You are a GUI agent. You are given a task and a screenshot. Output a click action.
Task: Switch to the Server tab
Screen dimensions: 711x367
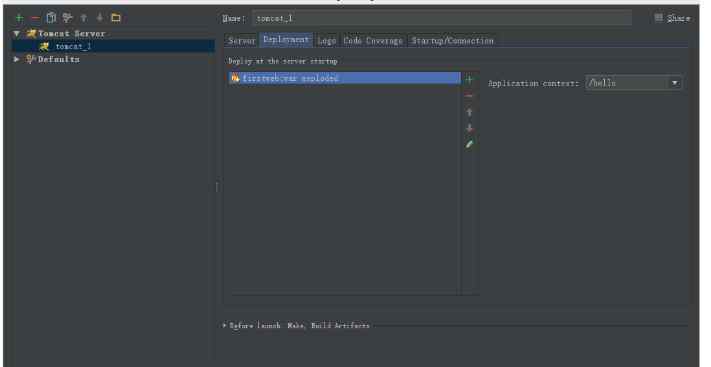(242, 40)
